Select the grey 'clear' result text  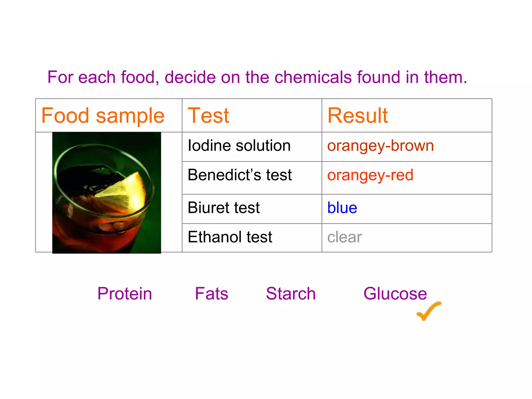tap(344, 237)
